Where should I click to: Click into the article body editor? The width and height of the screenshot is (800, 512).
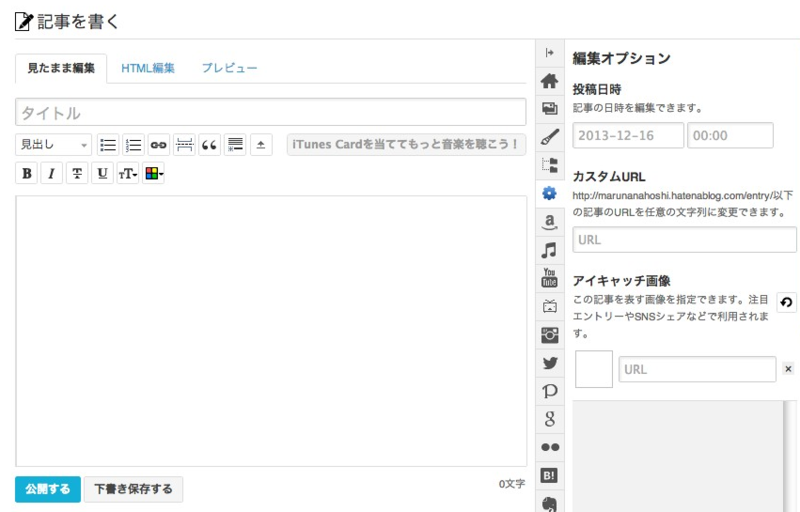[x=271, y=330]
